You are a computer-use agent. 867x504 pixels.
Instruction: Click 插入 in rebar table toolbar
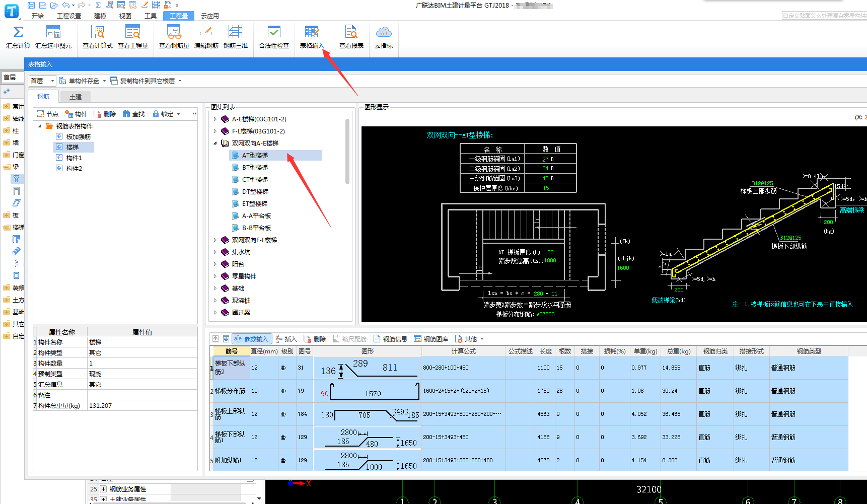pos(286,339)
